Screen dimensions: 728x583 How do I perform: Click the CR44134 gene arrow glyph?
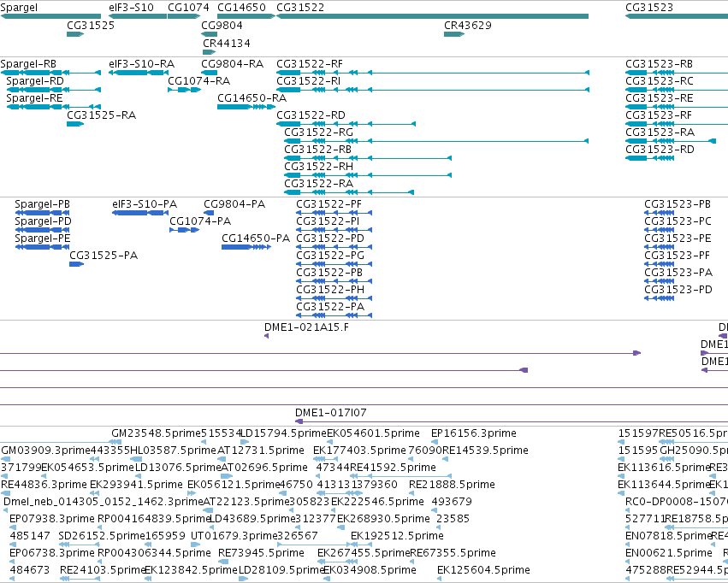(x=209, y=52)
